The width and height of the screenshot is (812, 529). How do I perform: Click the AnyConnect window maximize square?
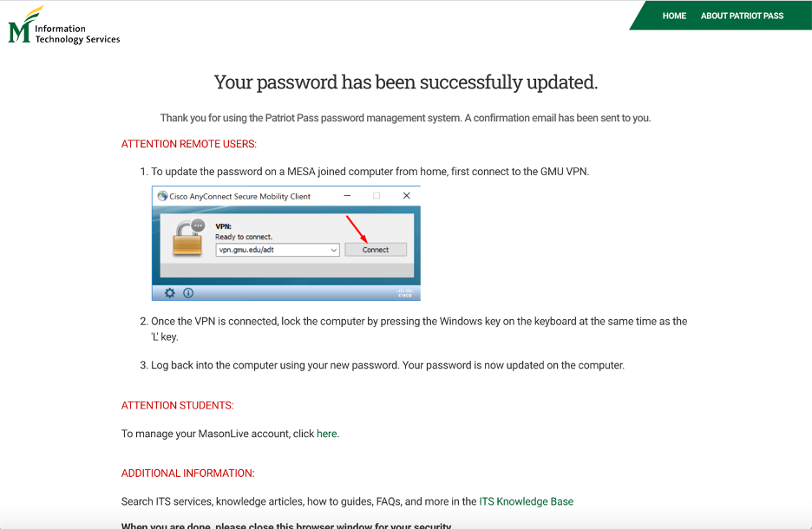pos(377,197)
